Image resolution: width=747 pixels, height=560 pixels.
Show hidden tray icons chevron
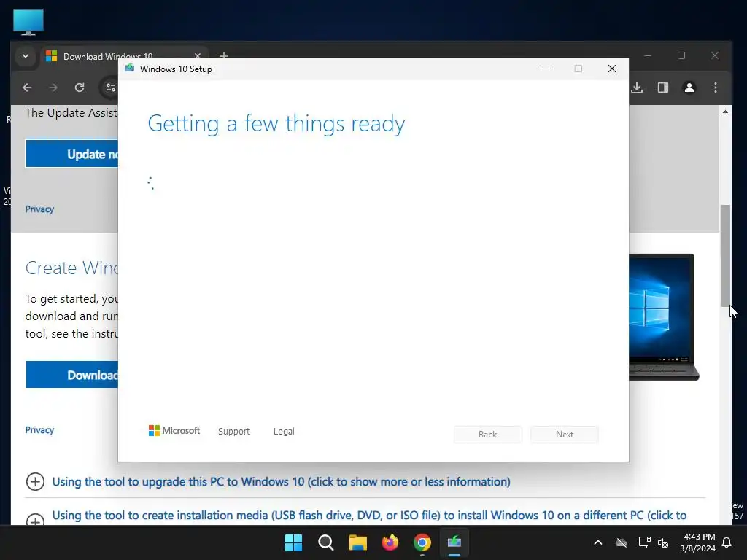coord(598,542)
